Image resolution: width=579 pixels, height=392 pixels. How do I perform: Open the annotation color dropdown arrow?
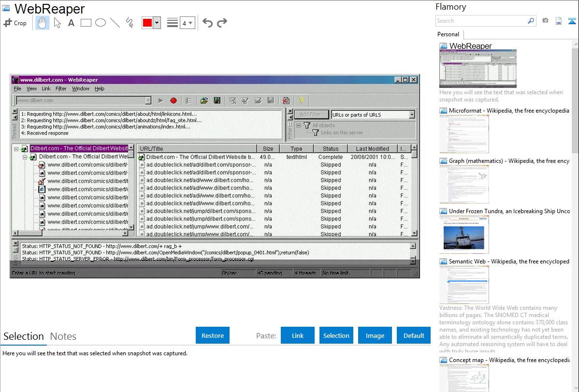pos(157,23)
